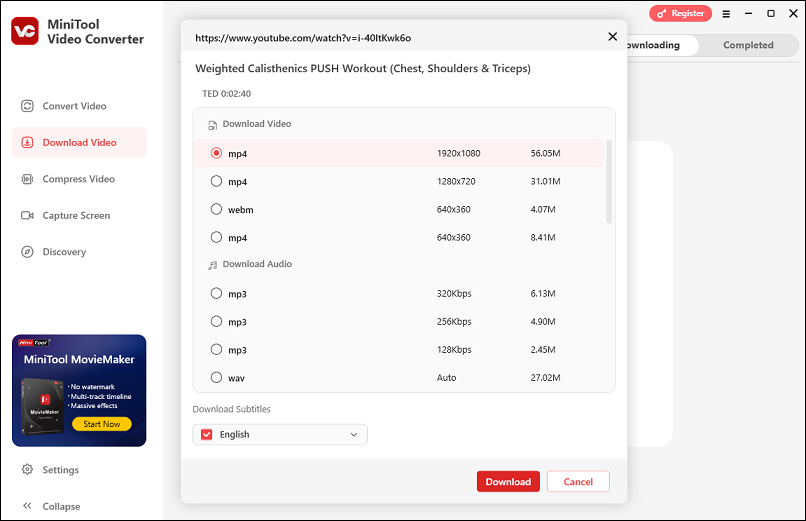Image resolution: width=806 pixels, height=521 pixels.
Task: Click the TED 0:02:40 duration text
Action: click(x=226, y=94)
